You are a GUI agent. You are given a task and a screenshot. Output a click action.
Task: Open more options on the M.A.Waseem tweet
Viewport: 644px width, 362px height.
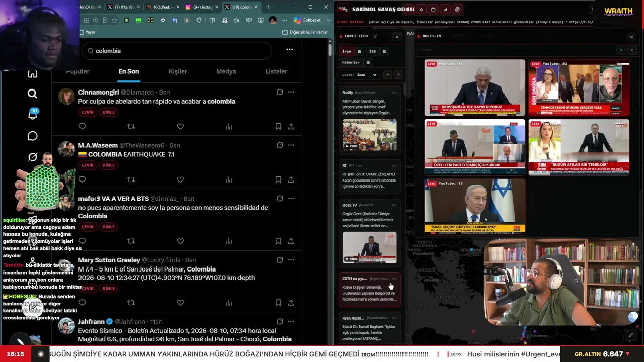[291, 145]
